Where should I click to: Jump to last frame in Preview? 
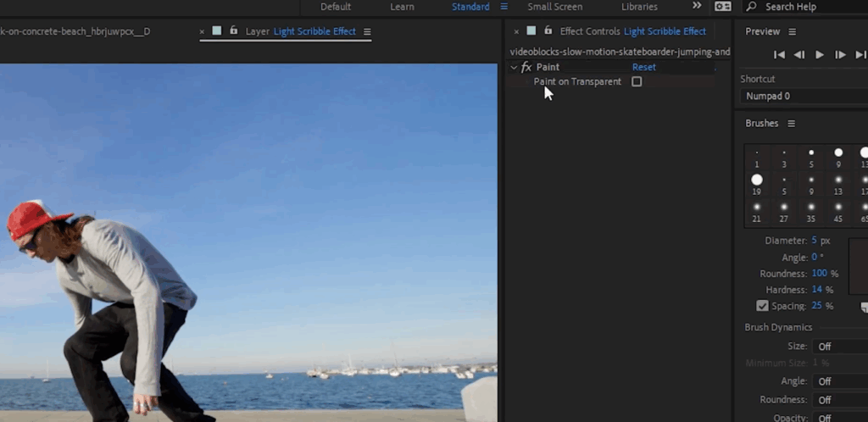click(x=861, y=54)
